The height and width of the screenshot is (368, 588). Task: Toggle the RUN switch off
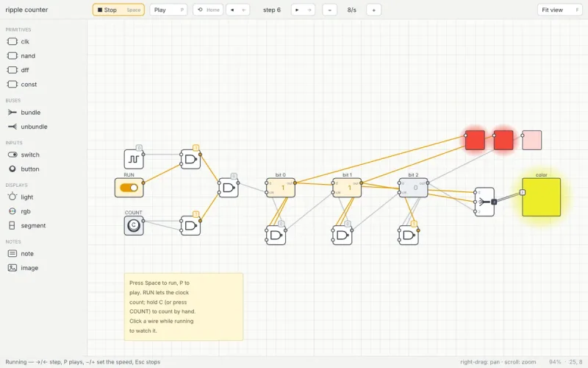click(x=129, y=188)
